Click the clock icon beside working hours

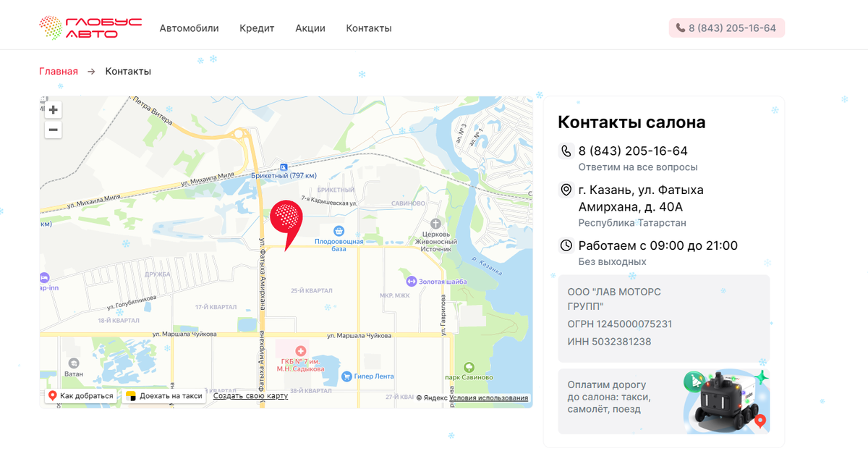pyautogui.click(x=566, y=245)
